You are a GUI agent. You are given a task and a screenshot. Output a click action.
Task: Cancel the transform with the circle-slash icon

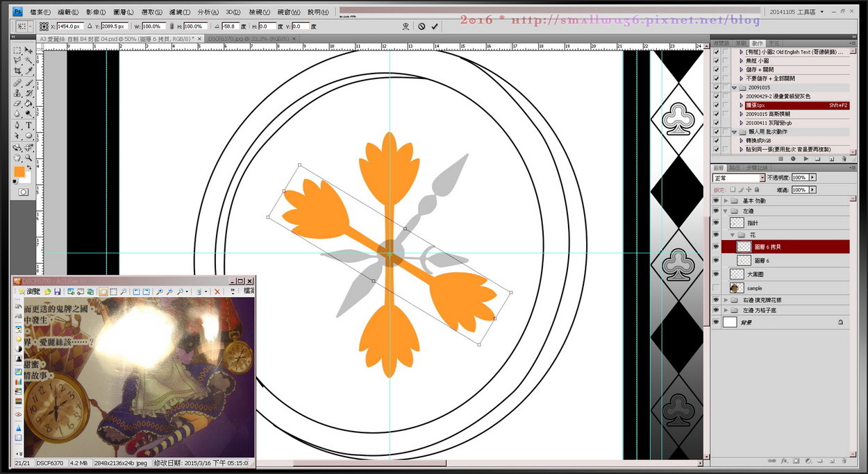click(x=421, y=26)
